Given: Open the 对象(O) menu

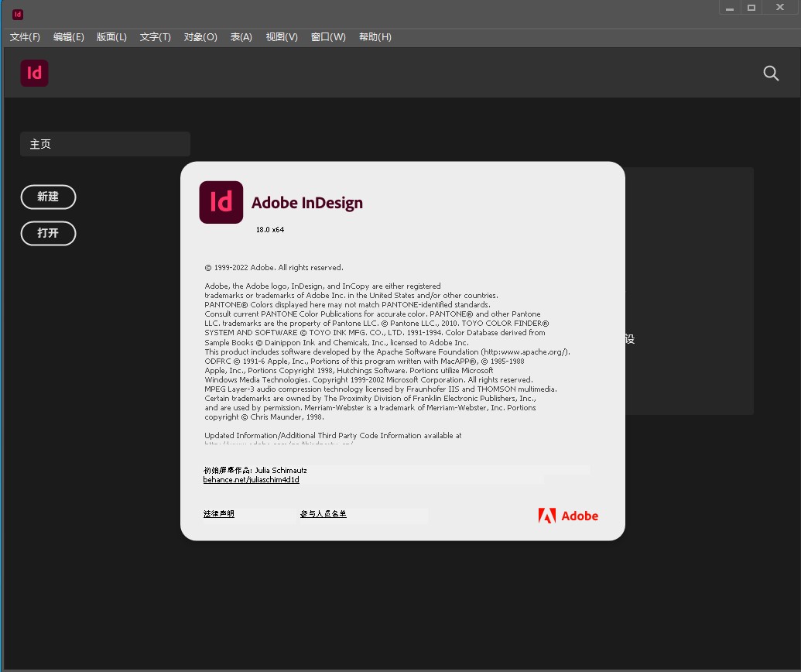Looking at the screenshot, I should coord(200,36).
